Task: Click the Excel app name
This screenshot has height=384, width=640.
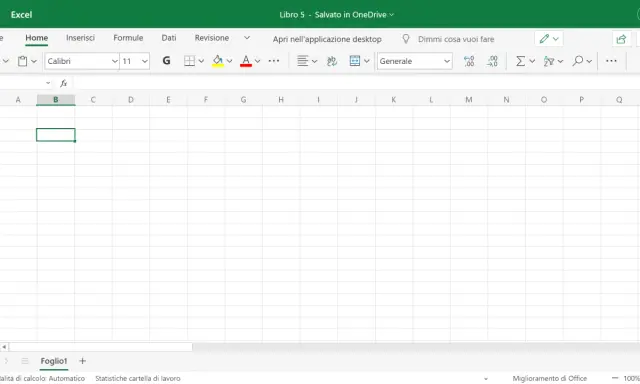Action: [x=21, y=15]
